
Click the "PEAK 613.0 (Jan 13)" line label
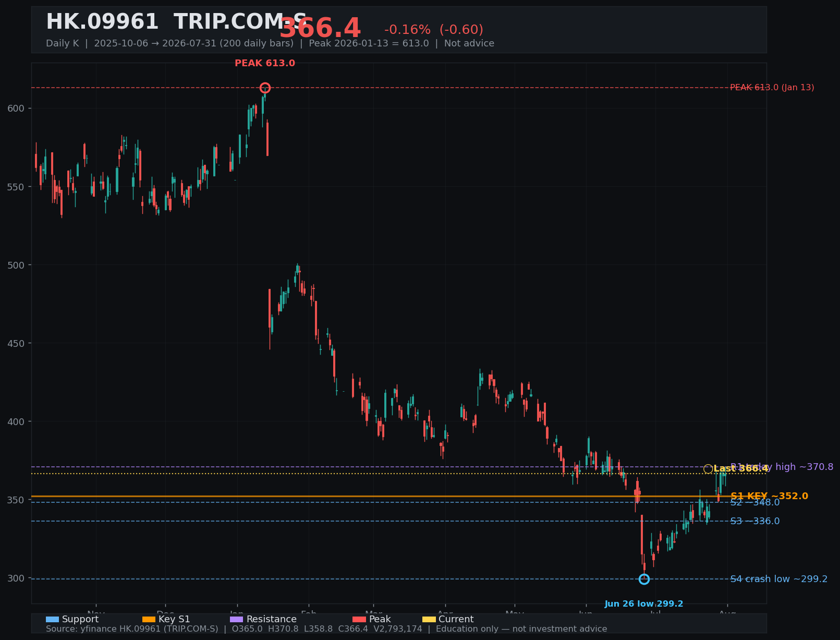(x=772, y=88)
